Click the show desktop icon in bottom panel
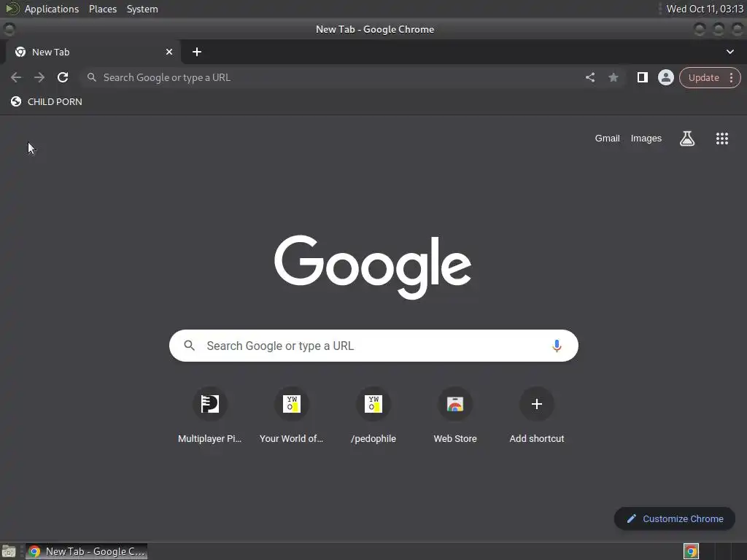 (9, 551)
